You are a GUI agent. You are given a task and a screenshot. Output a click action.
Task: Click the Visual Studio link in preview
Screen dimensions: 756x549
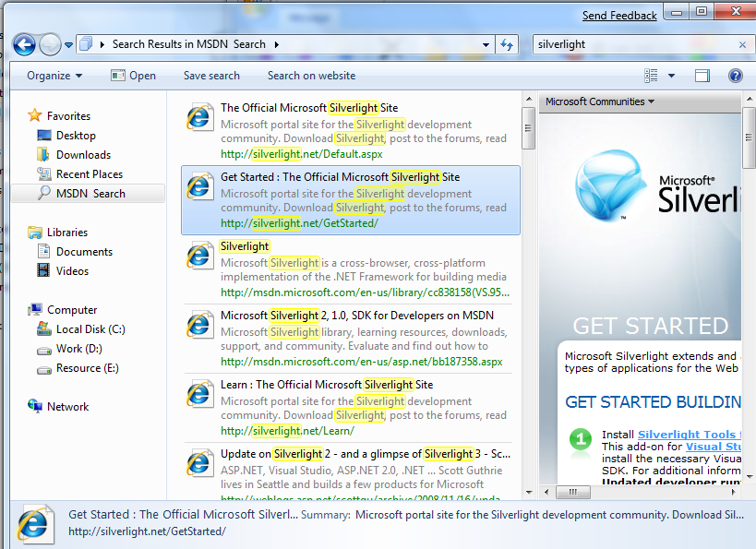714,447
